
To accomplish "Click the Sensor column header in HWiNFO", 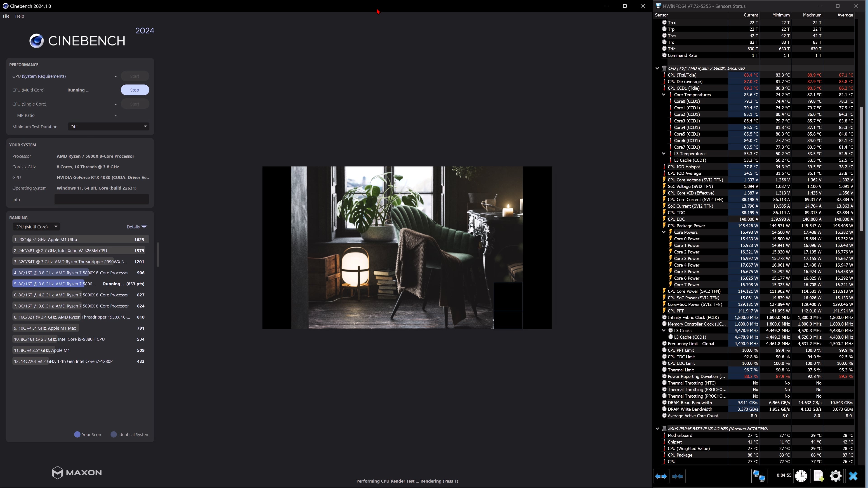I will click(661, 15).
